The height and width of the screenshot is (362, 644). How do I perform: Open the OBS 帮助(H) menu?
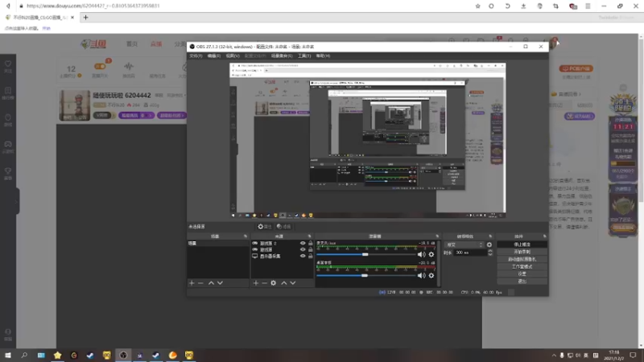pyautogui.click(x=323, y=56)
